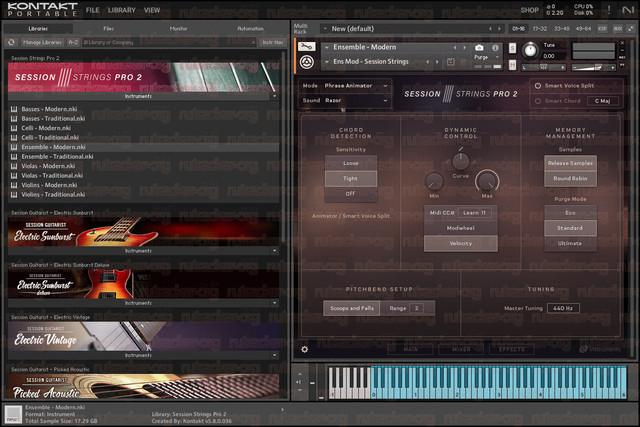Clear the library search field X
Screen dimensions: 640x427
[x=253, y=42]
